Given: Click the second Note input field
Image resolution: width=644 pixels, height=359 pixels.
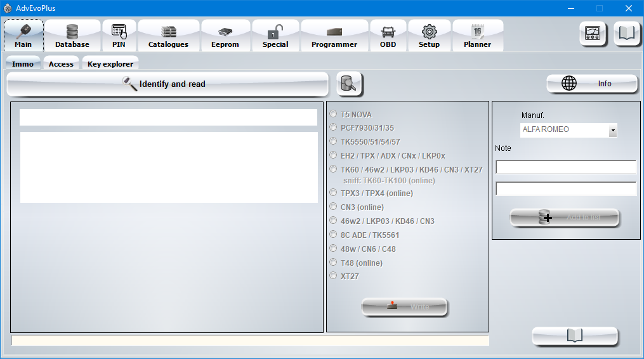Looking at the screenshot, I should (x=566, y=188).
